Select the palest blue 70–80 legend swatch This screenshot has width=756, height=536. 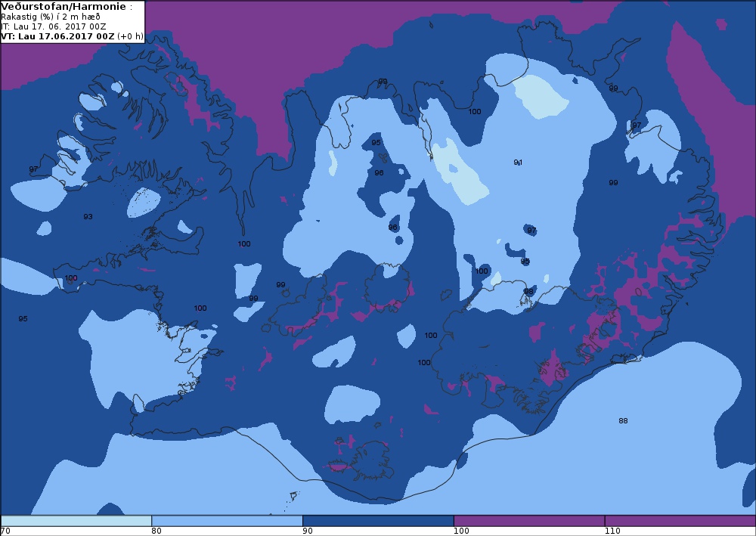click(76, 521)
